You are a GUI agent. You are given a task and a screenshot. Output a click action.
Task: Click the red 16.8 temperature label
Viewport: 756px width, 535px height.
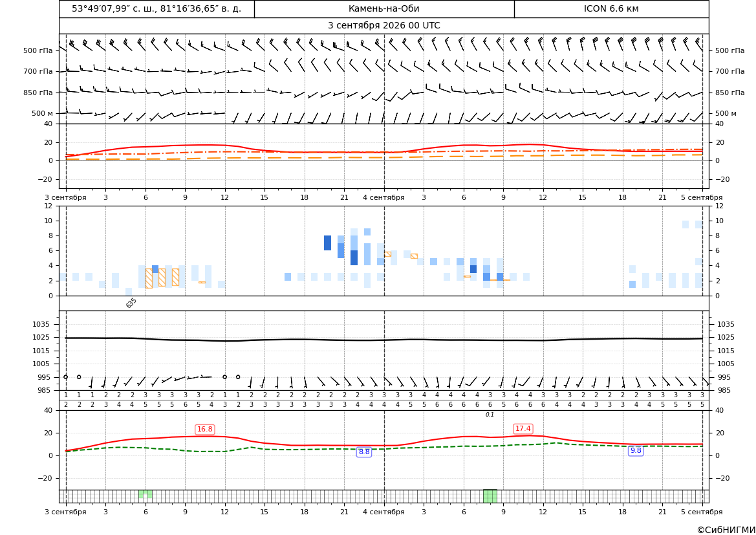click(205, 430)
